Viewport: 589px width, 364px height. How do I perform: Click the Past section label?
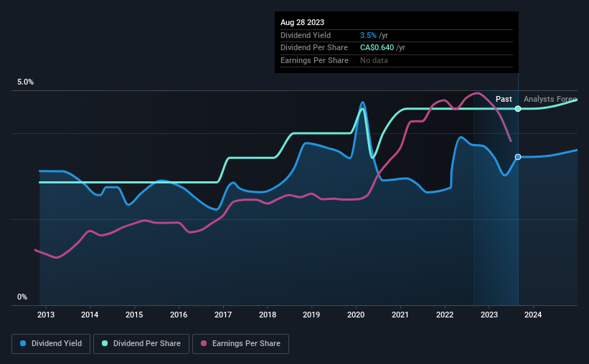(x=504, y=99)
